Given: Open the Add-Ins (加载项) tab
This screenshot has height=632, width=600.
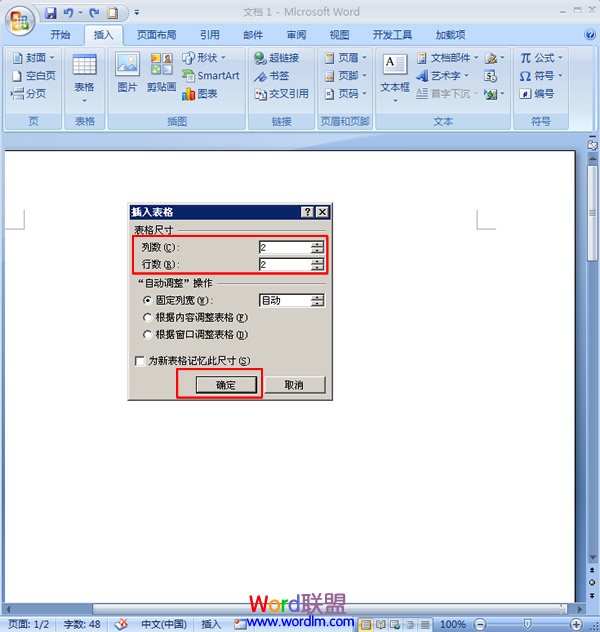Looking at the screenshot, I should [450, 35].
